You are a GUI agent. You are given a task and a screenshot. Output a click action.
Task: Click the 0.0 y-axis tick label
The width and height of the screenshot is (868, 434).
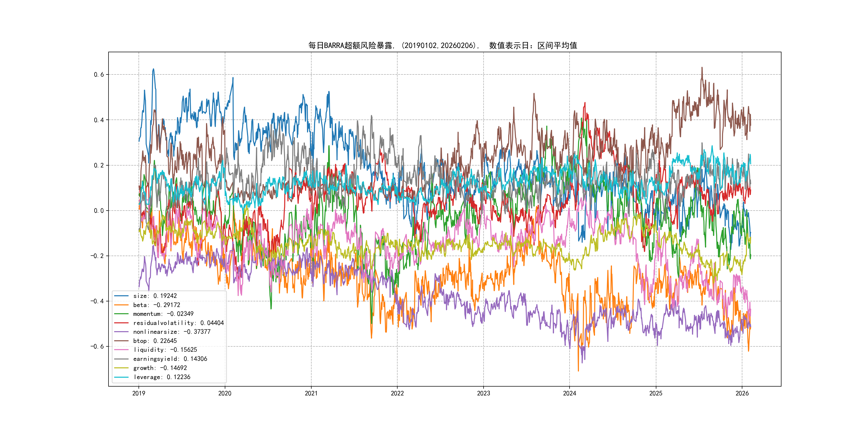(99, 211)
